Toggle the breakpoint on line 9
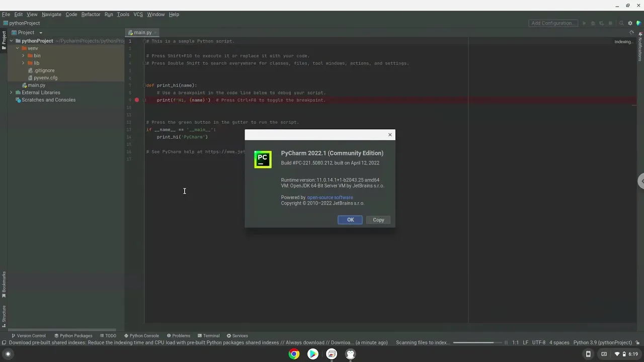This screenshot has width=644, height=362. [x=136, y=100]
